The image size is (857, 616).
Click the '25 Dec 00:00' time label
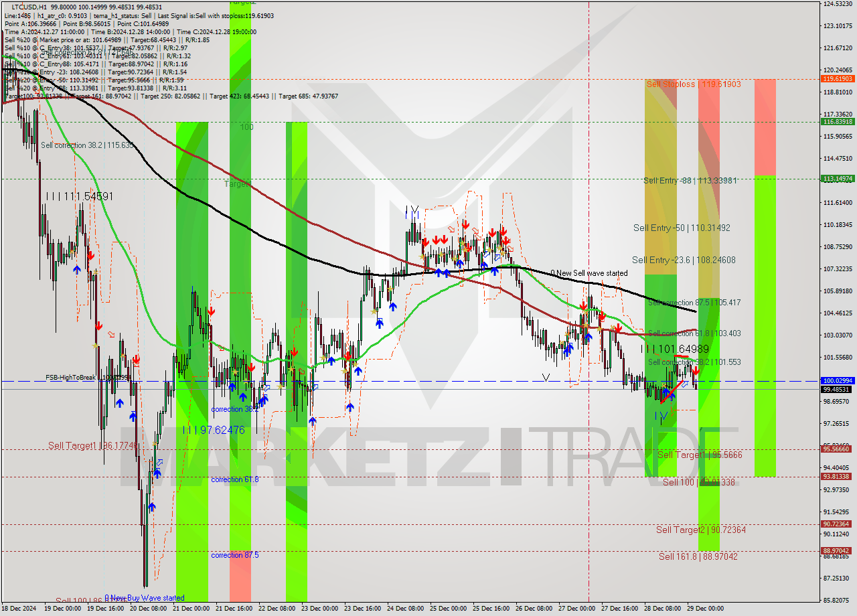[448, 609]
